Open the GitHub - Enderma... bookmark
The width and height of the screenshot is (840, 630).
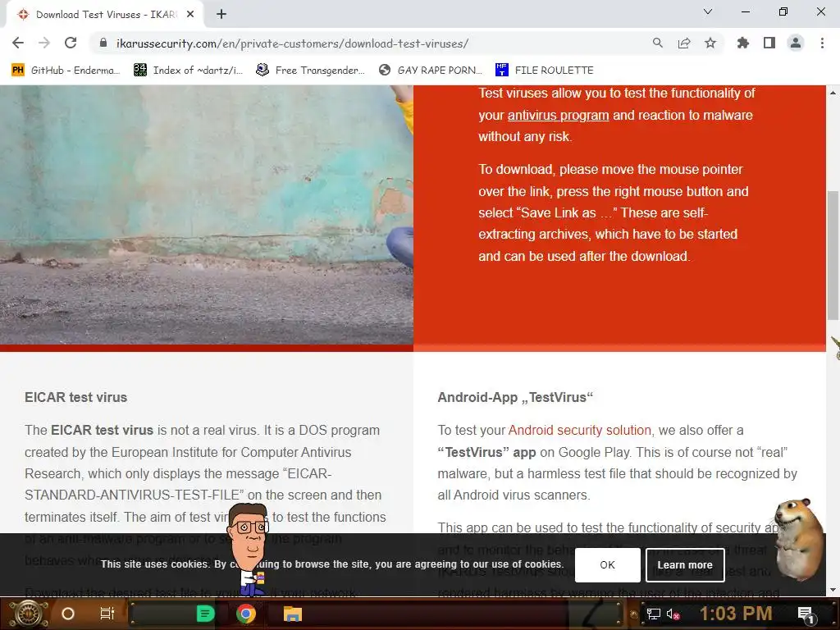pos(66,71)
